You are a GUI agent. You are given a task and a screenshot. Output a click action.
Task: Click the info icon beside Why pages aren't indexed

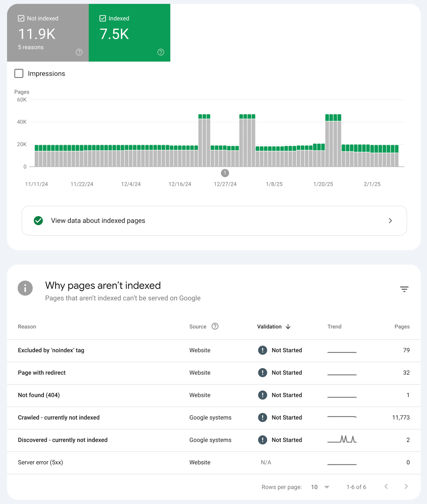point(25,288)
